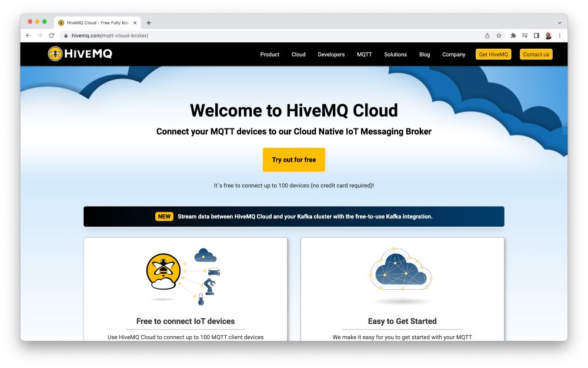Close the HiveMQ Cloud tab
The width and height of the screenshot is (588, 368).
[x=135, y=23]
